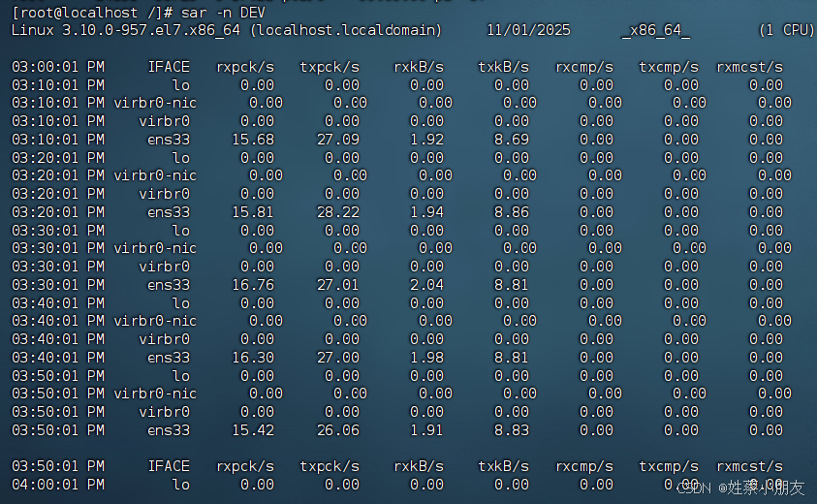Click value 1.91 rxkB/s
The width and height of the screenshot is (817, 504).
pos(426,430)
